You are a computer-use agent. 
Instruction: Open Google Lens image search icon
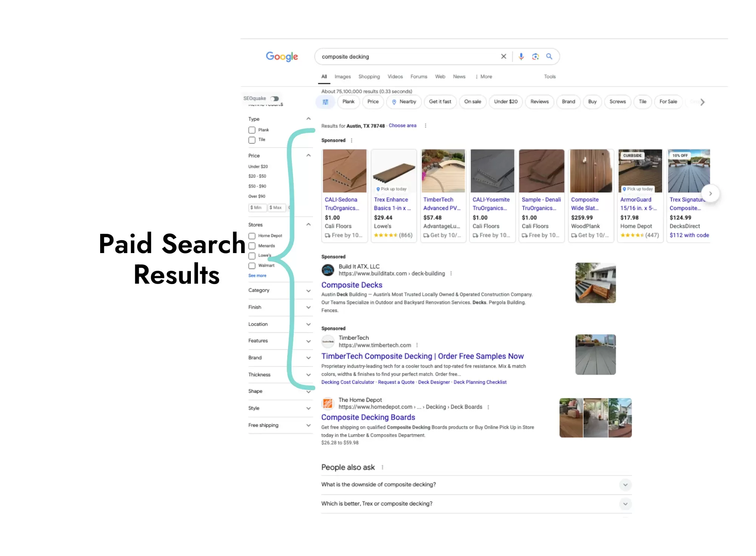coord(535,57)
